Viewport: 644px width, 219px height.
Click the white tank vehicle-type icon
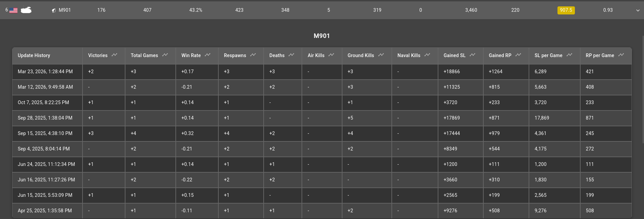[26, 10]
